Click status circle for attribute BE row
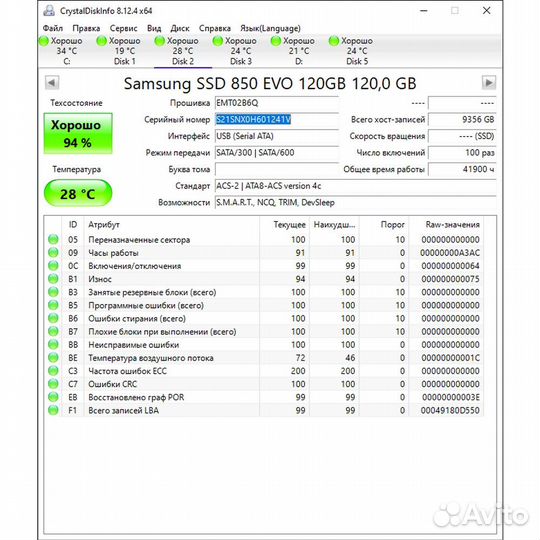Screen dimensions: 540x540 [x=53, y=358]
